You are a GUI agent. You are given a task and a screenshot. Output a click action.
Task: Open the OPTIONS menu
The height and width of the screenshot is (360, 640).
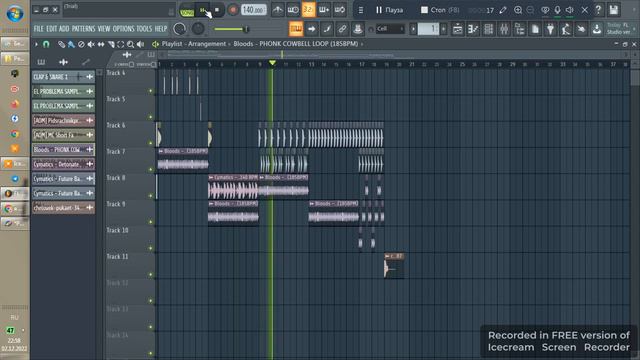tap(123, 29)
